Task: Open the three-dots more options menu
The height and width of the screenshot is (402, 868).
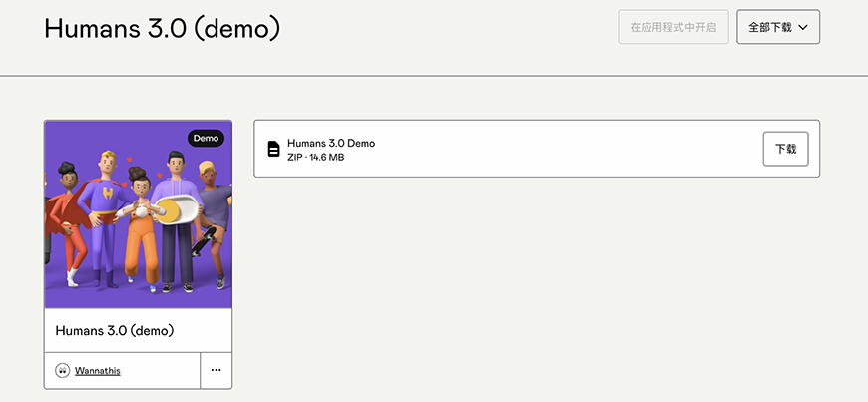Action: (x=216, y=370)
